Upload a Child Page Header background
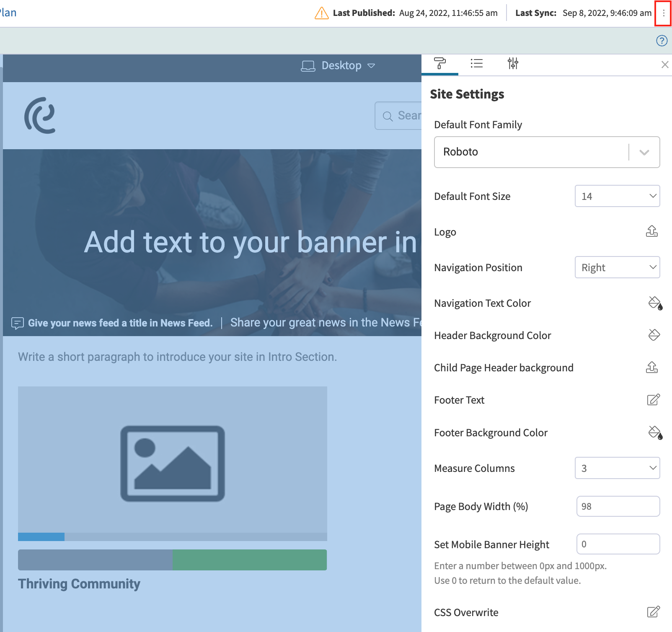The width and height of the screenshot is (672, 632). pyautogui.click(x=652, y=368)
